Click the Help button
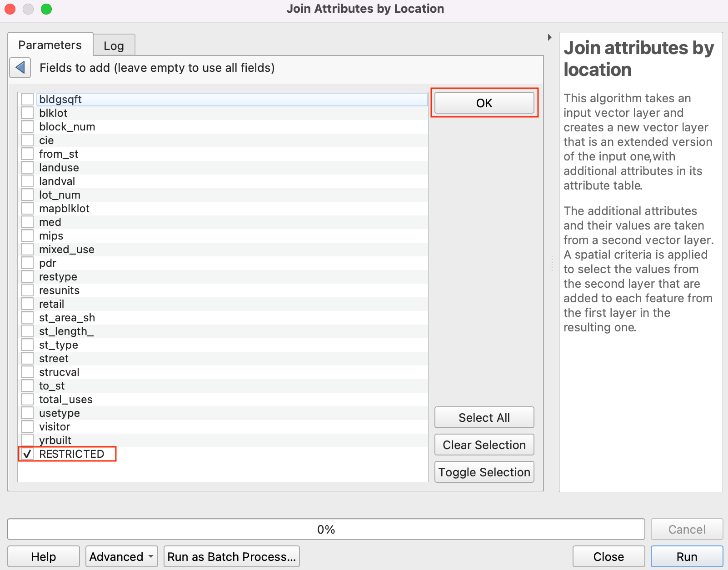 pyautogui.click(x=44, y=557)
